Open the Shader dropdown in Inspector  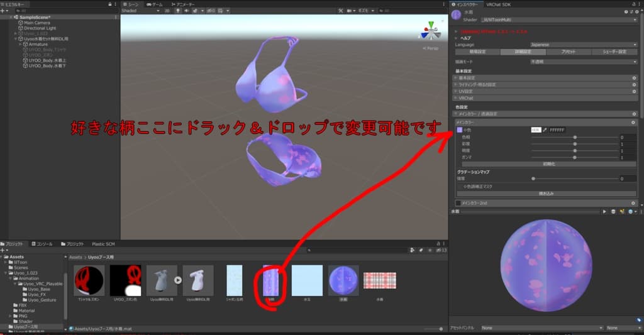tap(559, 19)
